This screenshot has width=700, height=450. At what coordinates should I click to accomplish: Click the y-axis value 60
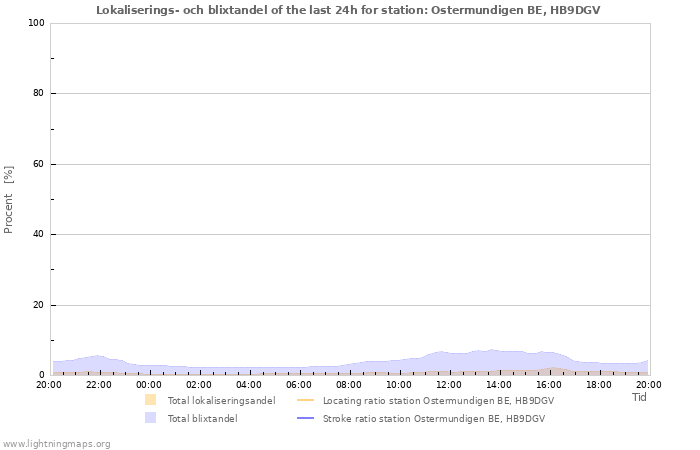pos(39,164)
